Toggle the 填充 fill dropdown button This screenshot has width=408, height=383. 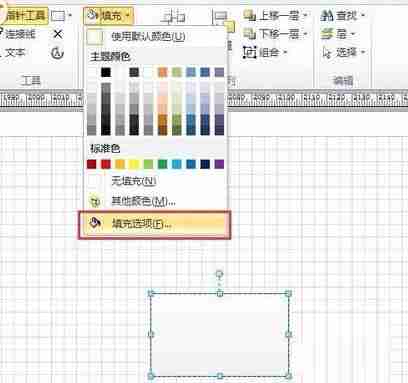point(108,16)
